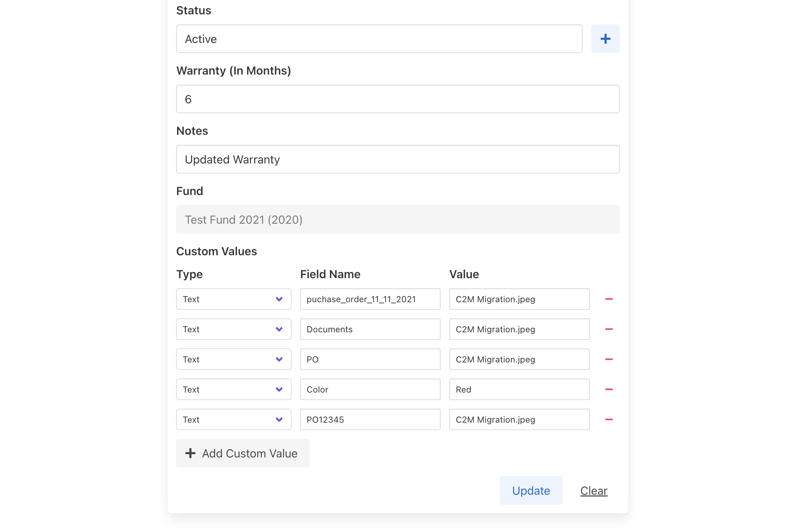Expand Type dropdown for PO12345 row
The width and height of the screenshot is (791, 532).
[233, 419]
